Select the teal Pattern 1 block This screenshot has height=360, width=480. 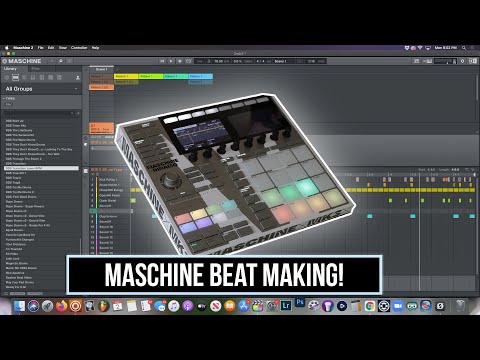tap(176, 76)
